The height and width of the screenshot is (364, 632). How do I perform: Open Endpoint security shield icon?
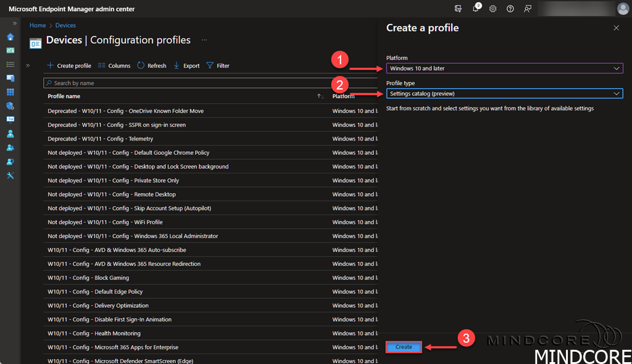point(10,106)
